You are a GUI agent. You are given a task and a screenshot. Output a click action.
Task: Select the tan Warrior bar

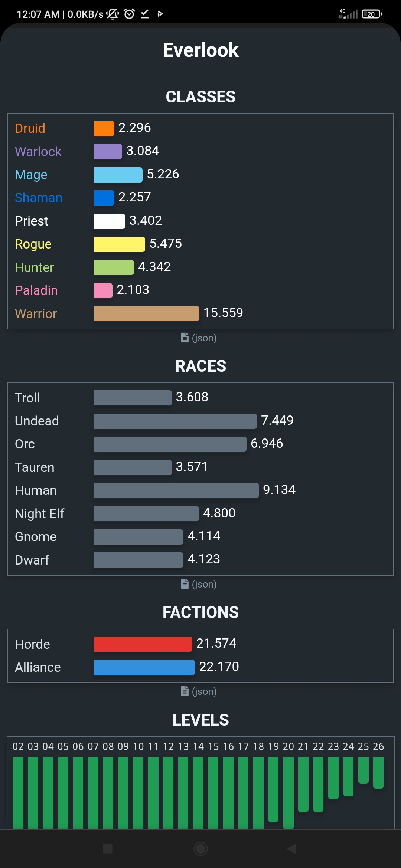tap(147, 313)
